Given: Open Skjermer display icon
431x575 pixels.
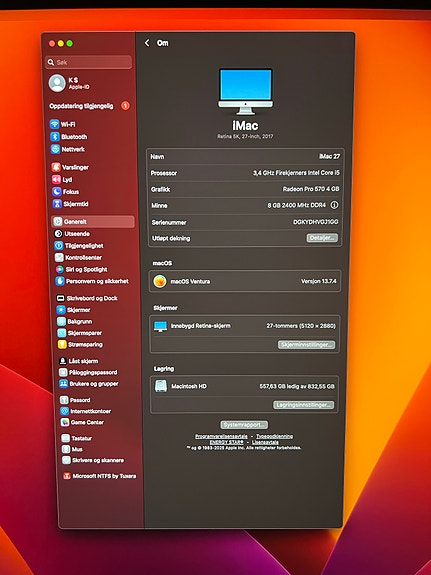Looking at the screenshot, I should [x=61, y=310].
